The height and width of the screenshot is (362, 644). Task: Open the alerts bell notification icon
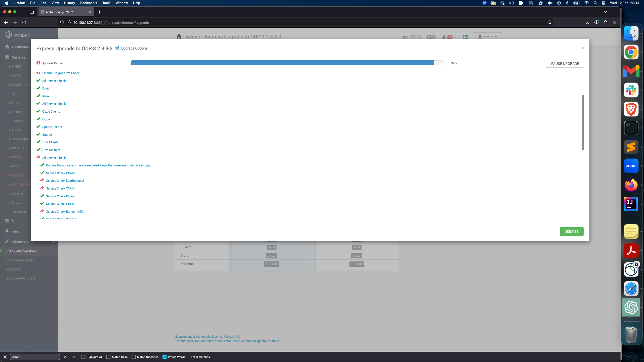(444, 37)
